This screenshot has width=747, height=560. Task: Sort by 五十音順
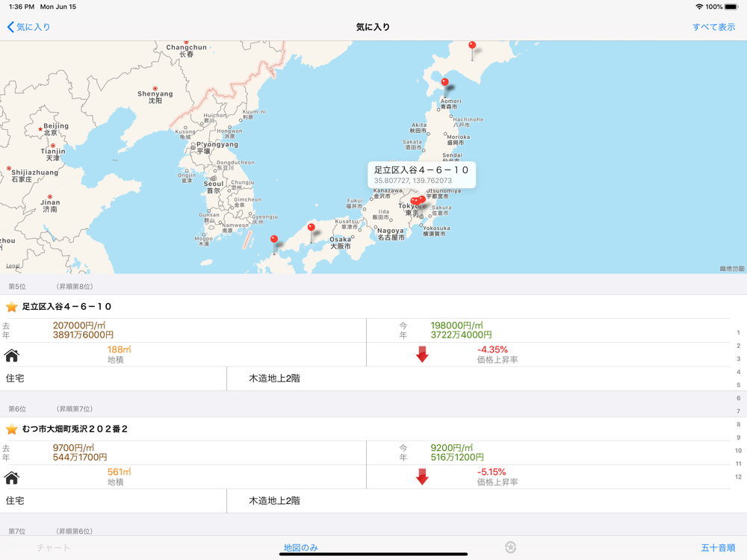718,547
